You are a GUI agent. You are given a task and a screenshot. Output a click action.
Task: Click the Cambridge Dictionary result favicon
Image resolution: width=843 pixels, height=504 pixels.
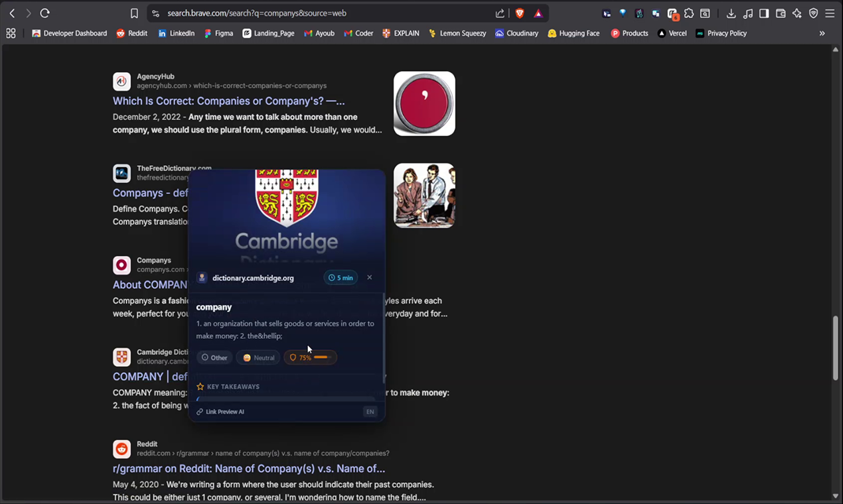click(x=121, y=357)
